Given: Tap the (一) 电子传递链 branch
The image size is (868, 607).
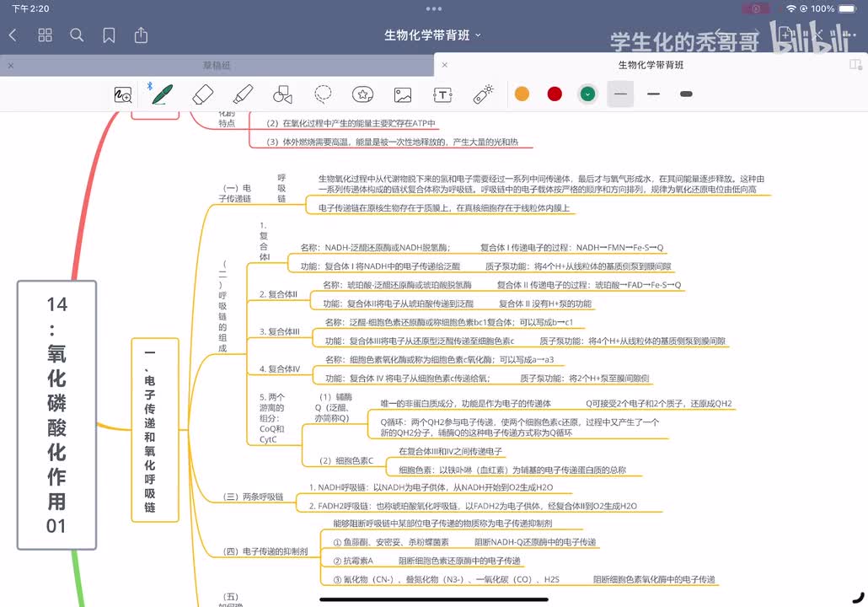Looking at the screenshot, I should (x=236, y=193).
